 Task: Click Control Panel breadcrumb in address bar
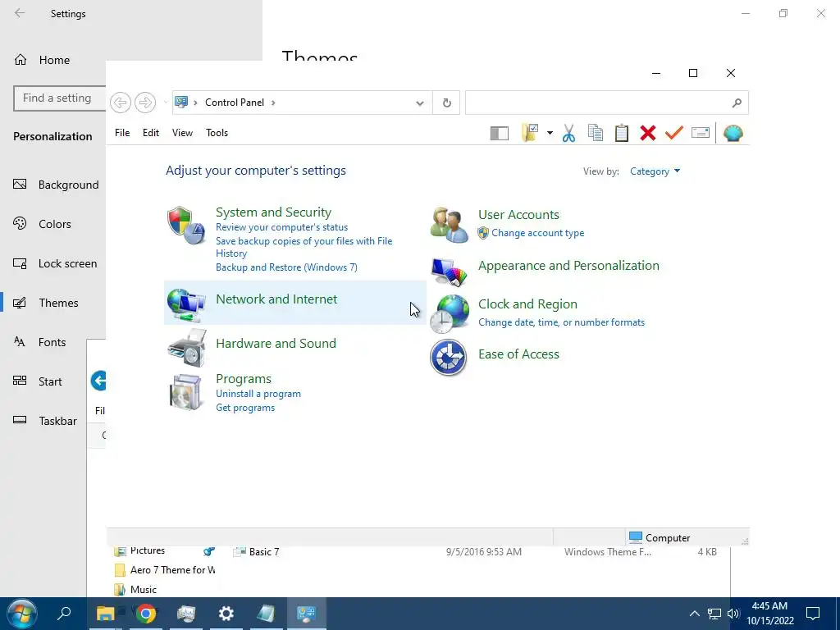pos(234,103)
